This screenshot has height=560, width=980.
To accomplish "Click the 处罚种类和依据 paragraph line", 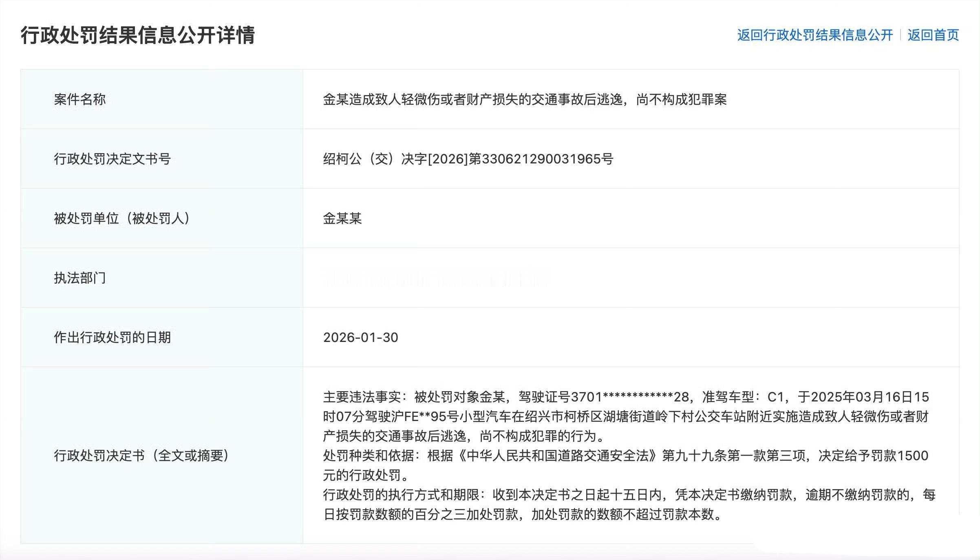I will pyautogui.click(x=626, y=455).
